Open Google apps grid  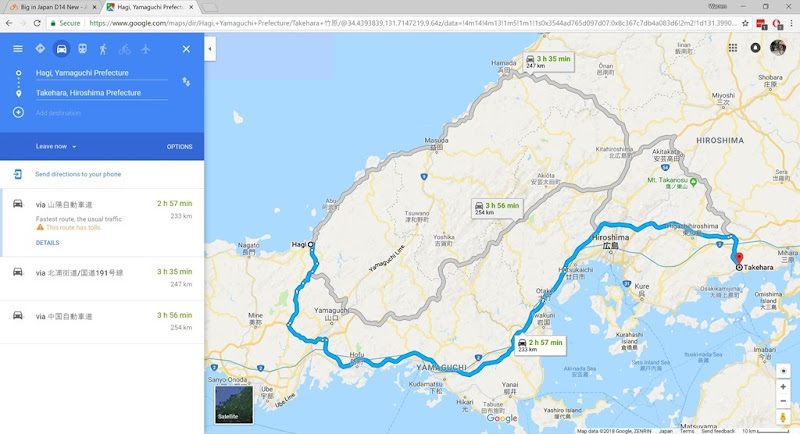pyautogui.click(x=733, y=47)
